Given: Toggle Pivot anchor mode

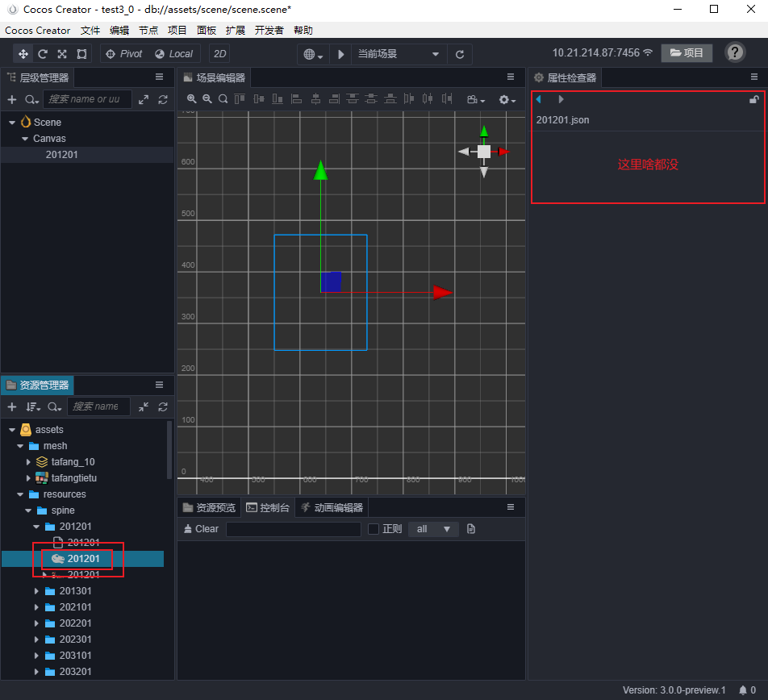Looking at the screenshot, I should click(x=124, y=54).
